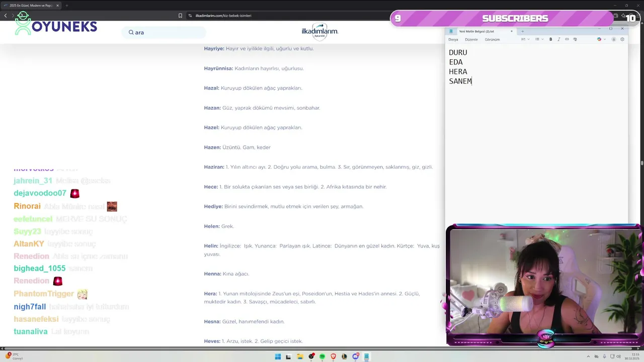Click the name 'Hazan:' in the list
Image resolution: width=644 pixels, height=362 pixels.
tap(212, 108)
